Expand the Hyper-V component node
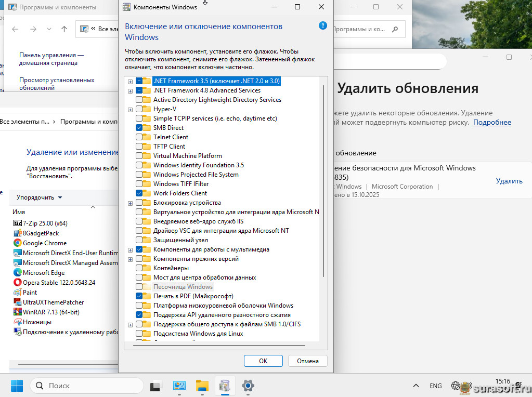The height and width of the screenshot is (397, 532). pyautogui.click(x=130, y=109)
